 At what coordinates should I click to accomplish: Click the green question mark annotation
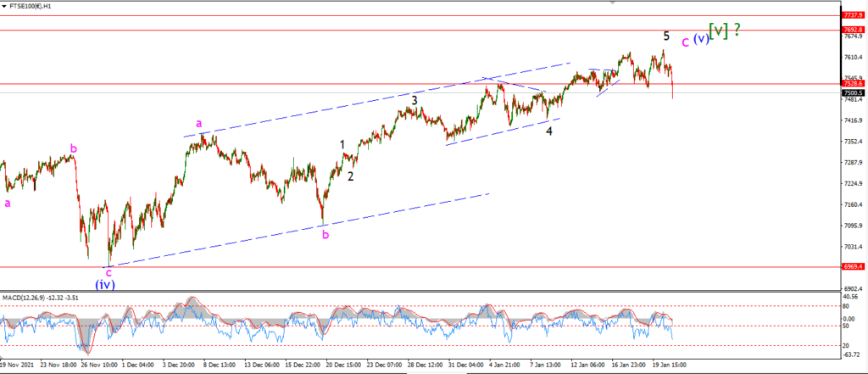coord(737,30)
